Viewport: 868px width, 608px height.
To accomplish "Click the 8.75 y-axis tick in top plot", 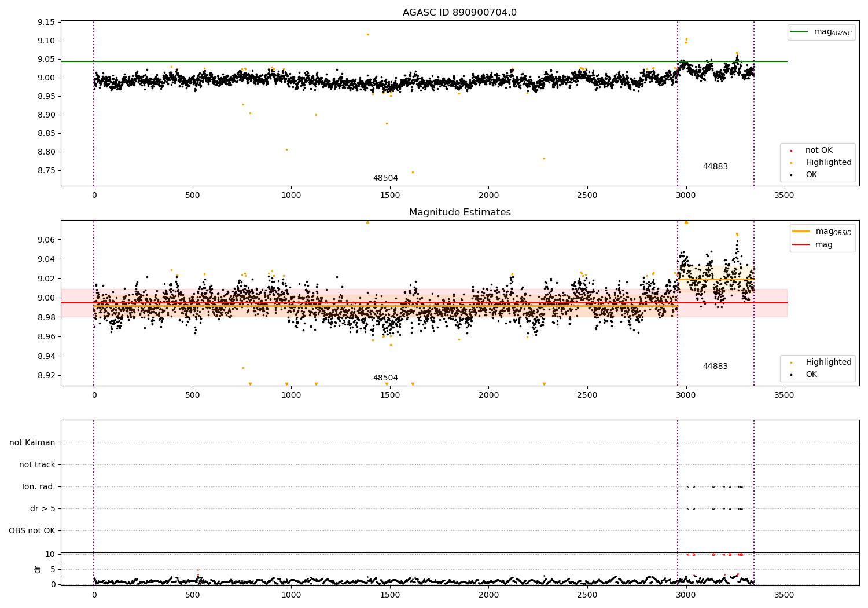I will coord(46,171).
